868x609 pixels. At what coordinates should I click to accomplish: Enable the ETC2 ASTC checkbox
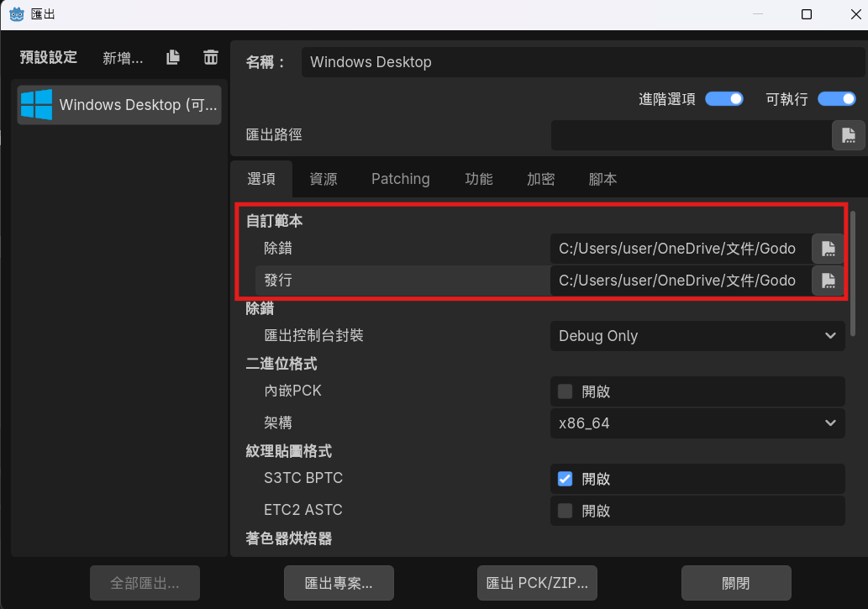click(566, 511)
